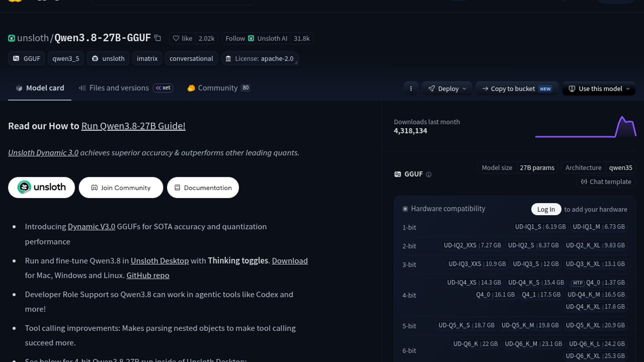644x362 pixels.
Task: Select the Q4_1 17.5 GB quant
Action: point(541,295)
